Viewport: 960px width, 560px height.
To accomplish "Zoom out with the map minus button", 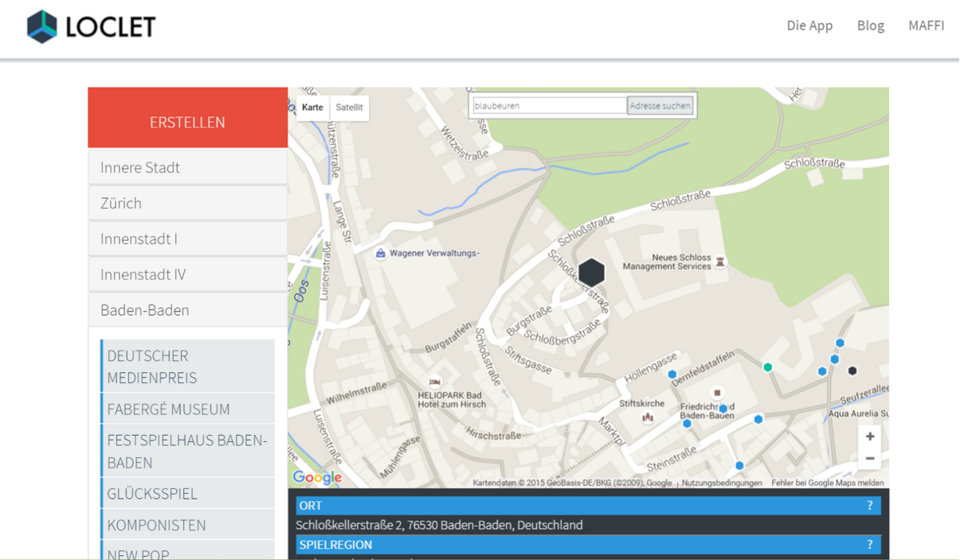I will (869, 458).
